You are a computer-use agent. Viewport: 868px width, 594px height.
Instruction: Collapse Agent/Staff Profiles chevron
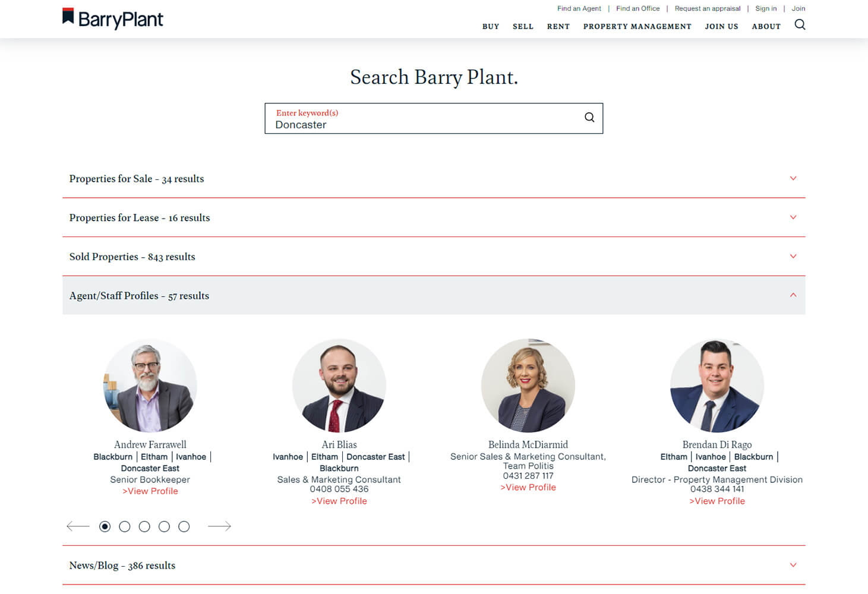point(793,295)
